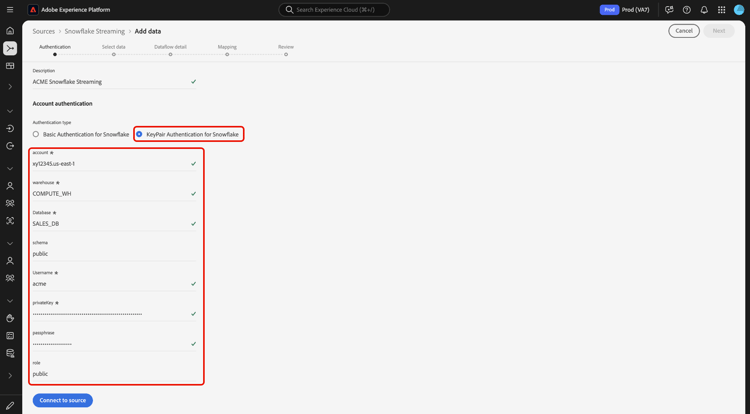Click the account field xy12345.us-east-1
The height and width of the screenshot is (414, 750).
pyautogui.click(x=114, y=163)
